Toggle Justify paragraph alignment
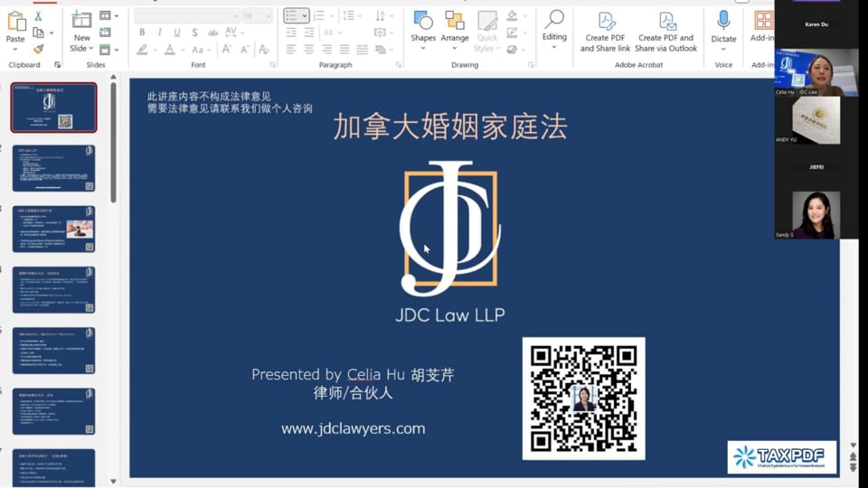The width and height of the screenshot is (868, 488). coord(344,49)
